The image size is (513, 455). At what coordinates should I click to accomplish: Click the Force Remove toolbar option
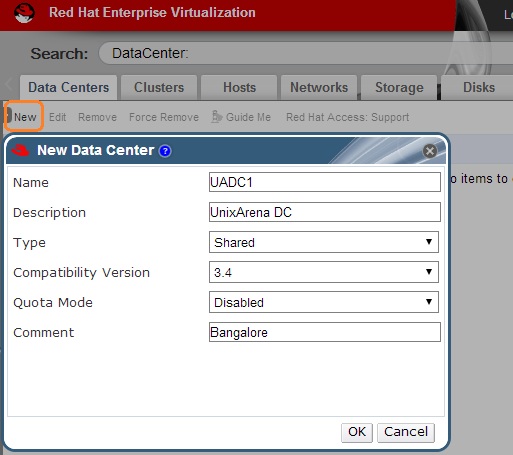(x=164, y=117)
